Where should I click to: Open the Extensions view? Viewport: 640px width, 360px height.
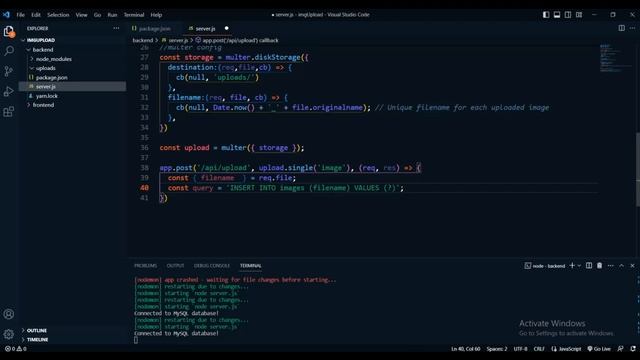[9, 111]
